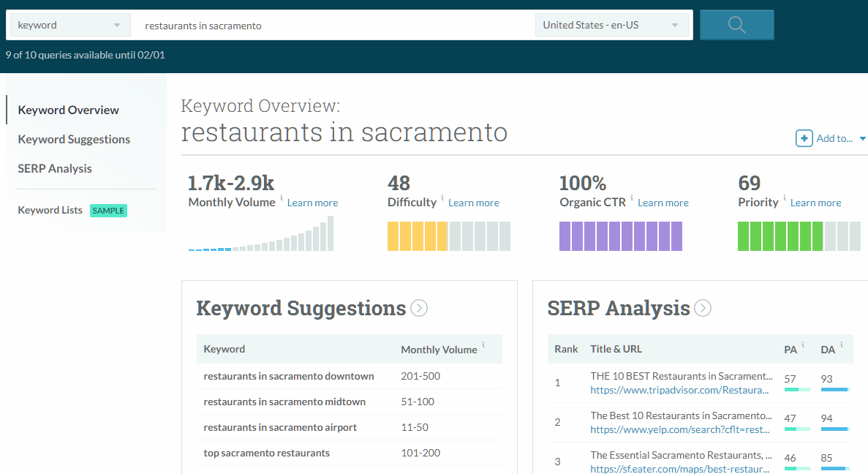Open Keyword Lists in the sidebar
This screenshot has height=474, width=868.
[x=50, y=210]
